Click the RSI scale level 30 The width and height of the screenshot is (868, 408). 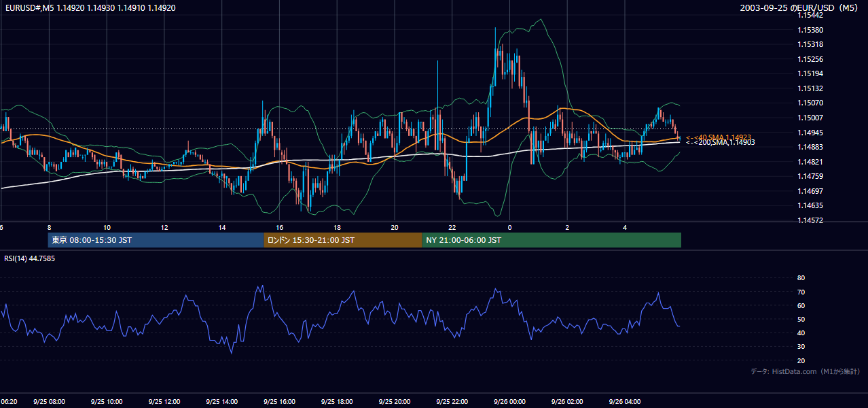click(801, 347)
